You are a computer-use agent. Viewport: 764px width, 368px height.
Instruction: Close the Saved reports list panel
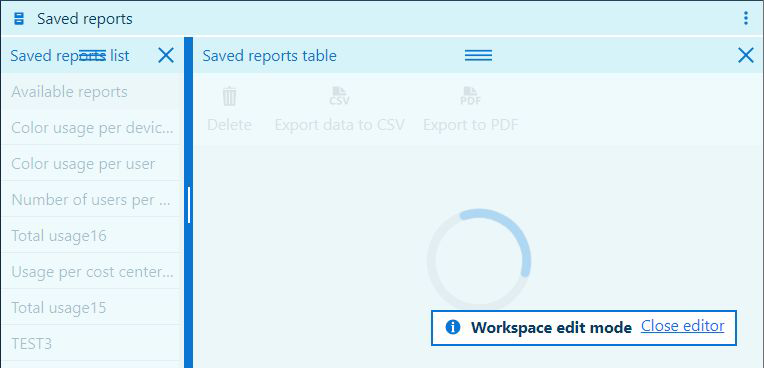click(x=166, y=56)
